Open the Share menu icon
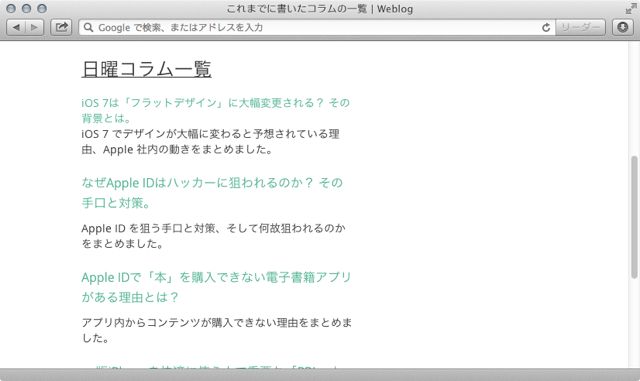Viewport: 640px width, 381px height. coord(61,27)
